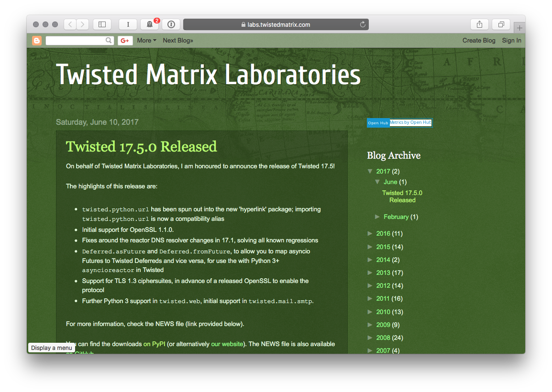Click the Open Hub metrics badge
The image size is (552, 392).
click(x=399, y=122)
